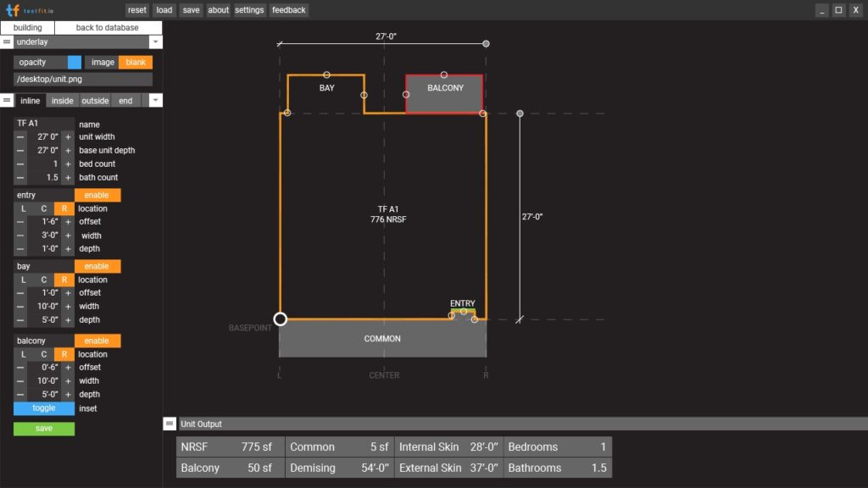Click the green save button
This screenshot has width=868, height=488.
pyautogui.click(x=42, y=428)
